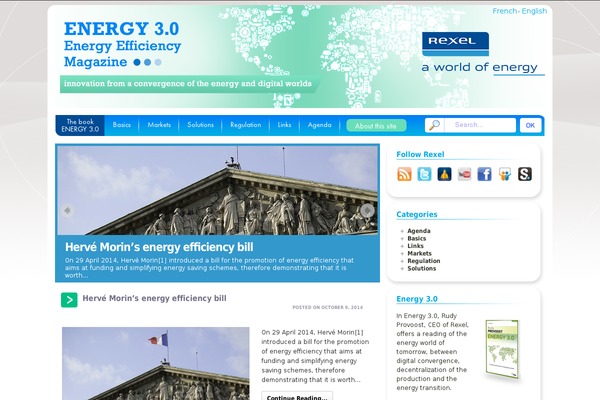Click the Continue Reading button
600x400 pixels.
click(x=297, y=397)
